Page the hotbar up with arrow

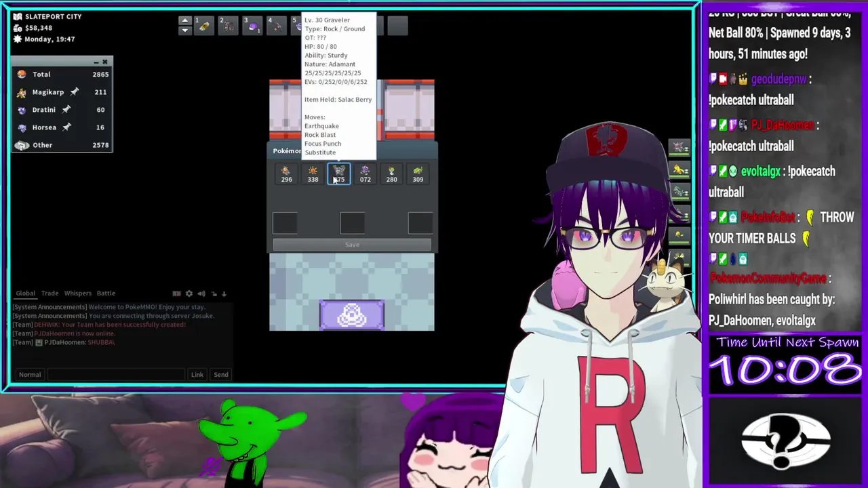tap(184, 20)
